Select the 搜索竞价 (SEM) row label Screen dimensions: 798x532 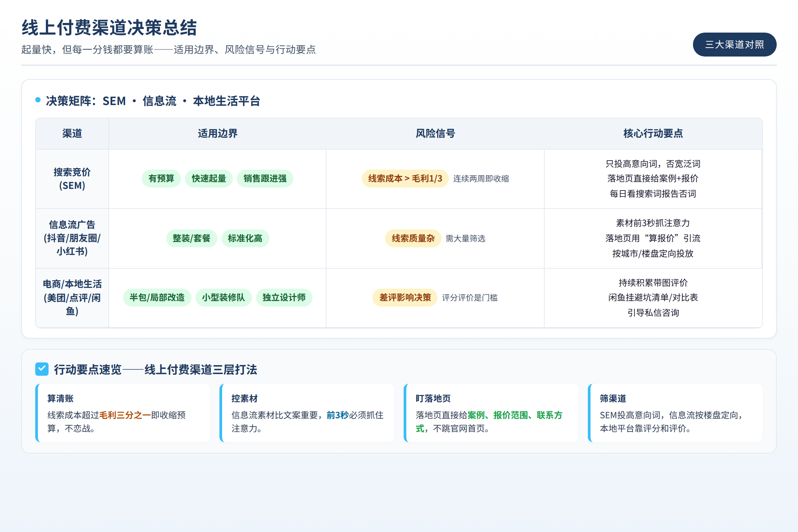(x=72, y=179)
